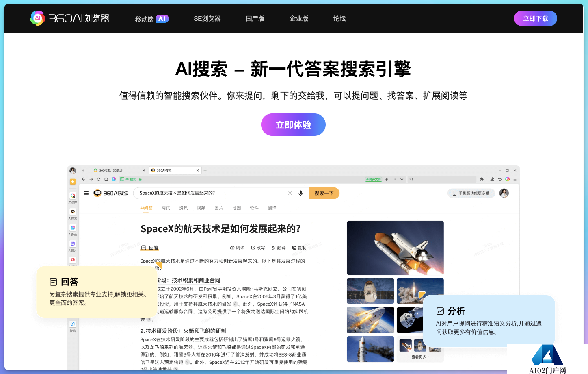Click the green 打开文件 button
Screen dimensions: 588x374
374,179
